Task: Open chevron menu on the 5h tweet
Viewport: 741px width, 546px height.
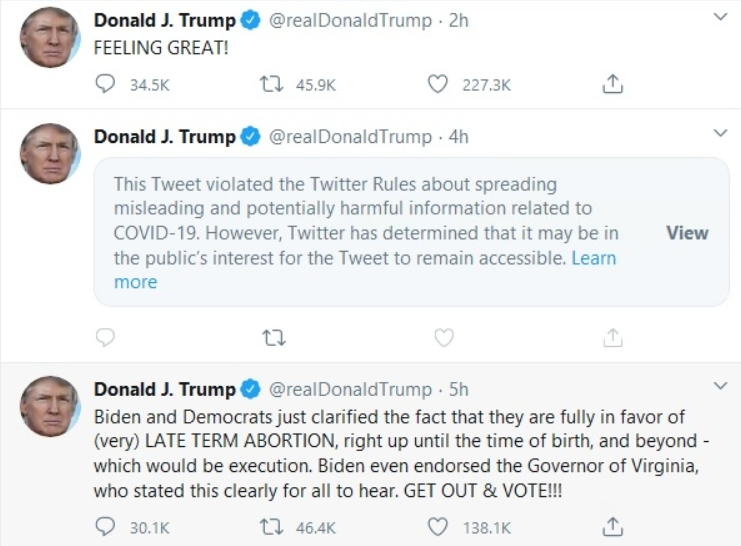Action: pyautogui.click(x=719, y=386)
